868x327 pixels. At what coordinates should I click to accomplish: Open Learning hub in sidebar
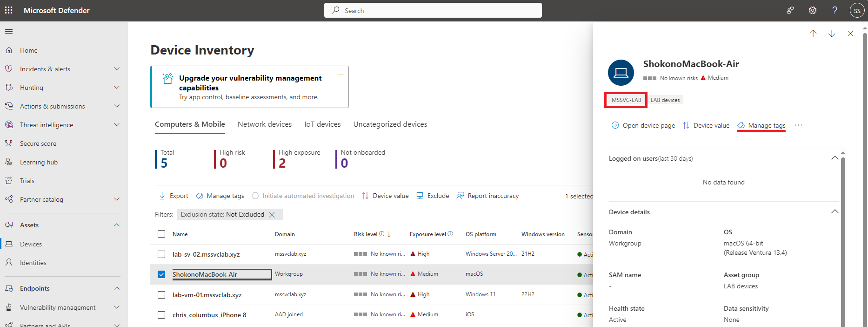pos(39,162)
